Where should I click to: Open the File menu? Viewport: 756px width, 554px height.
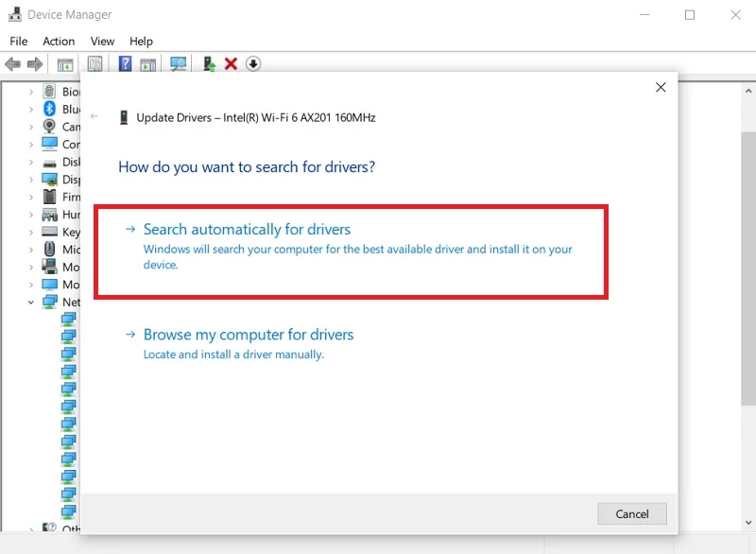point(19,42)
